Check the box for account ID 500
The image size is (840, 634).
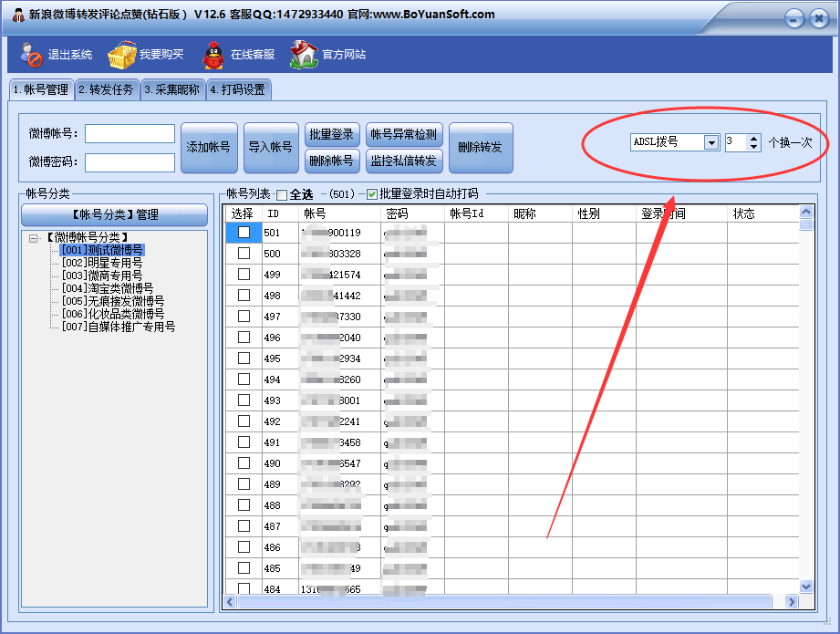[244, 253]
